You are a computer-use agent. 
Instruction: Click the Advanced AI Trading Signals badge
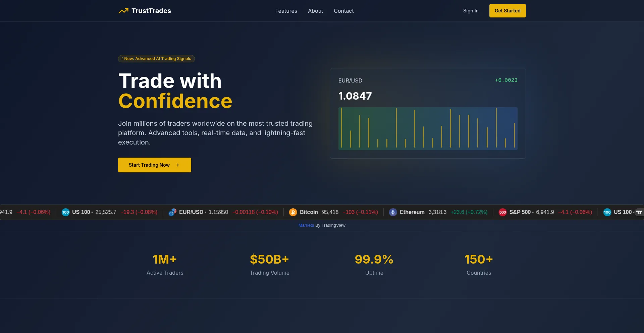[x=156, y=58]
